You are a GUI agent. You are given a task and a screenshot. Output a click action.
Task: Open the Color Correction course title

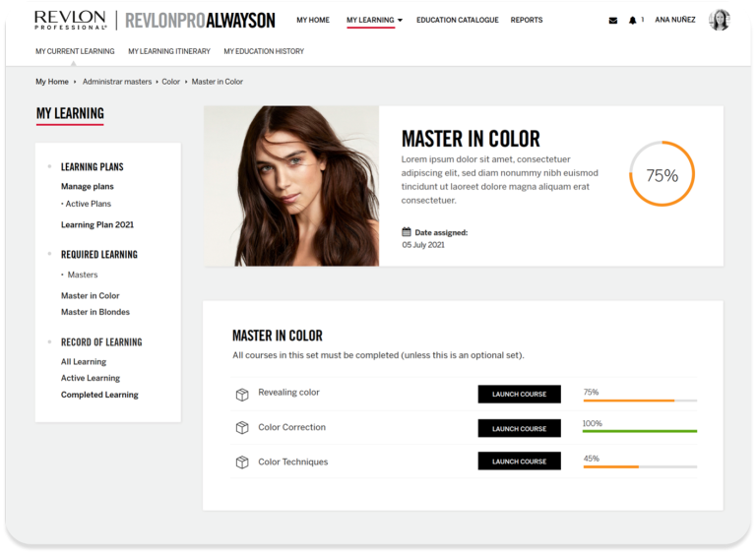pyautogui.click(x=292, y=427)
